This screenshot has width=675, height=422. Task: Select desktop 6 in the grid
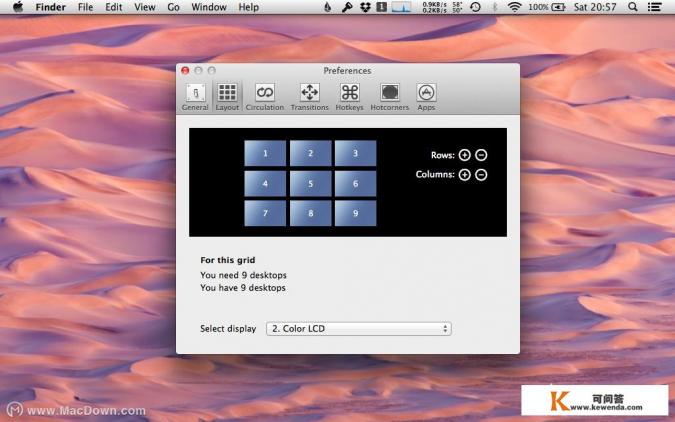[356, 183]
